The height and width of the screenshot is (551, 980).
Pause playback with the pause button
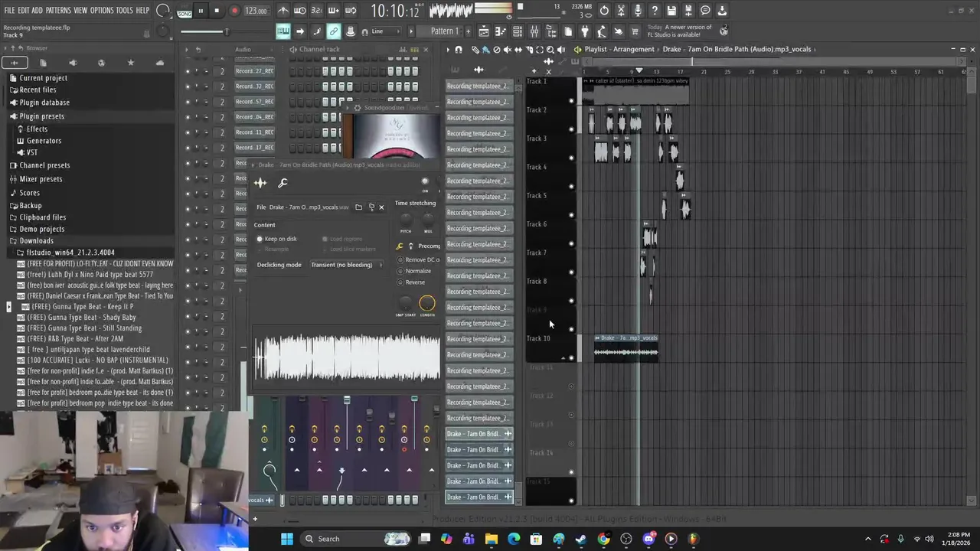click(201, 11)
